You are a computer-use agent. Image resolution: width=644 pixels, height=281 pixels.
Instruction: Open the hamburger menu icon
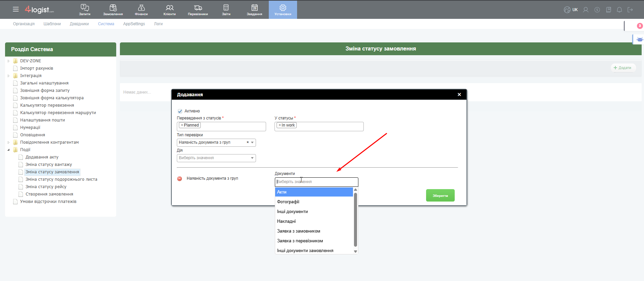[x=16, y=9]
